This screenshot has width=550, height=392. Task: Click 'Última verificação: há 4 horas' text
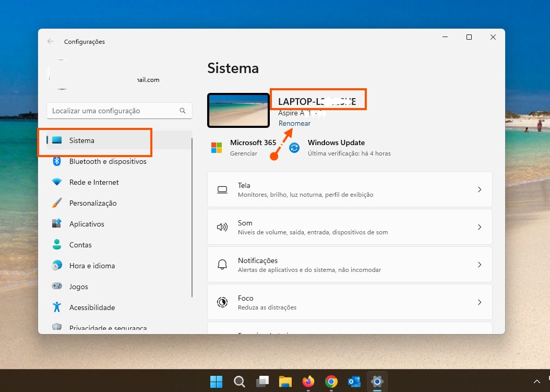349,153
